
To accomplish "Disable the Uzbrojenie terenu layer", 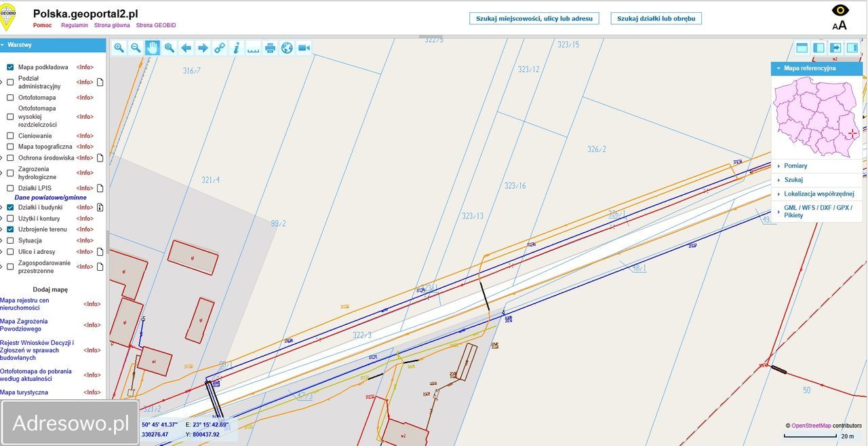I will (x=10, y=229).
